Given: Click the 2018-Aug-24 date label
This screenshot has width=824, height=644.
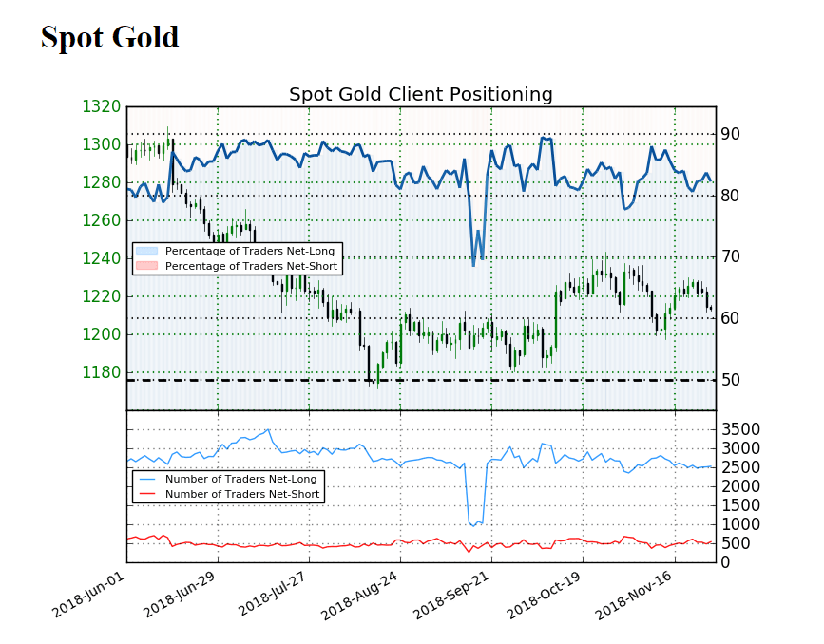Looking at the screenshot, I should pos(359,596).
